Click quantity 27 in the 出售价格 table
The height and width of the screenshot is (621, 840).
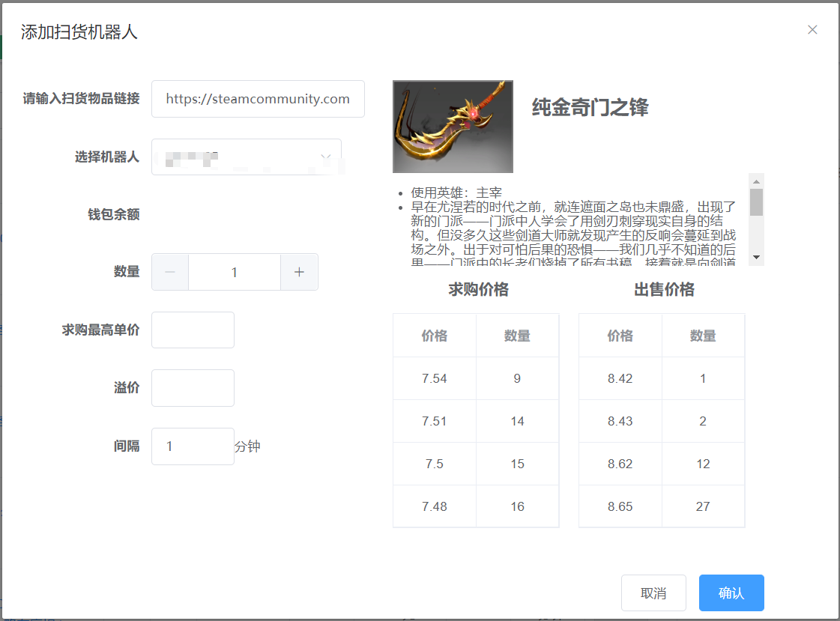coord(703,506)
